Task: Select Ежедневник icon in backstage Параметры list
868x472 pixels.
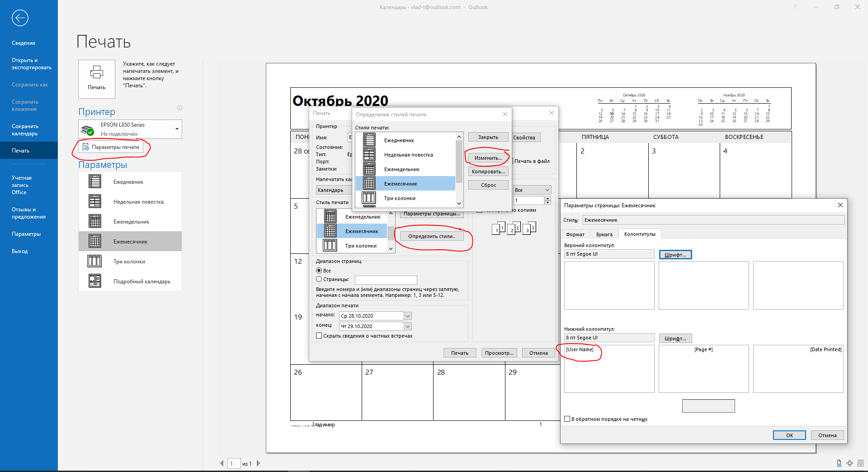Action: (94, 181)
